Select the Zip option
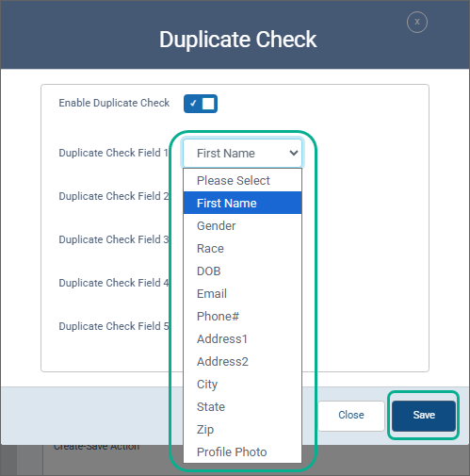Image resolution: width=470 pixels, height=476 pixels. 242,429
